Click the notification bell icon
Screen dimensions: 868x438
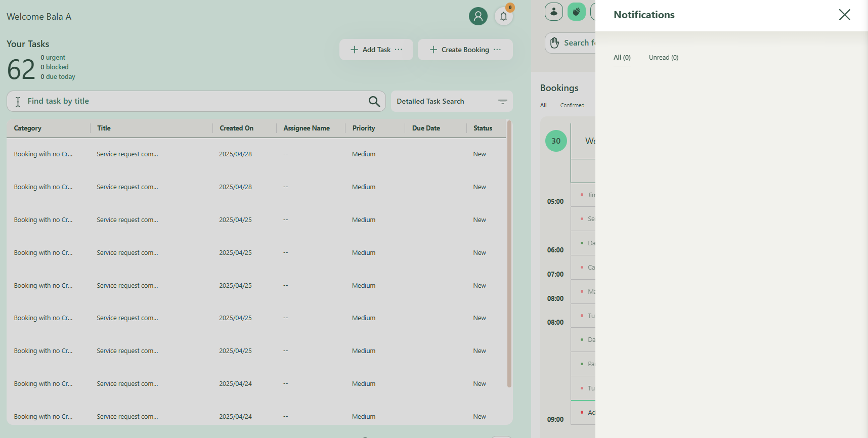(x=503, y=16)
